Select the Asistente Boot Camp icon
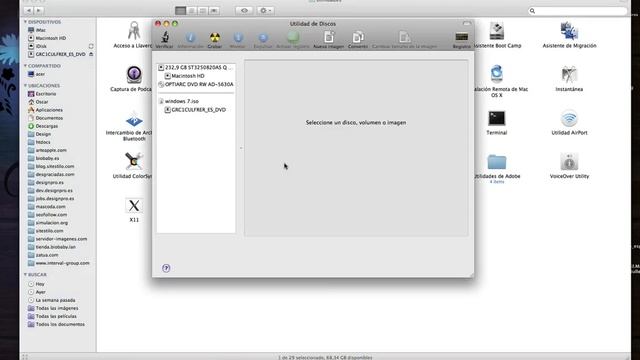Image resolution: width=640 pixels, height=360 pixels. coord(497,31)
